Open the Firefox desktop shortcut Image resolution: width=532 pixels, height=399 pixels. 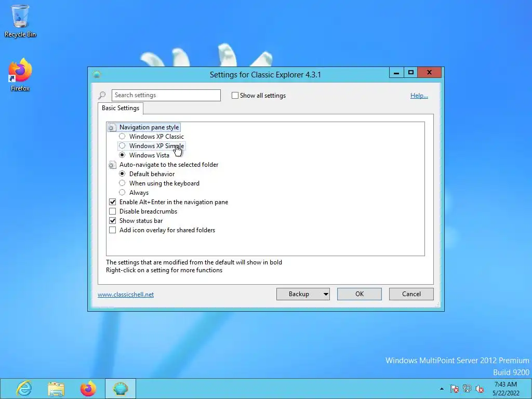point(20,75)
